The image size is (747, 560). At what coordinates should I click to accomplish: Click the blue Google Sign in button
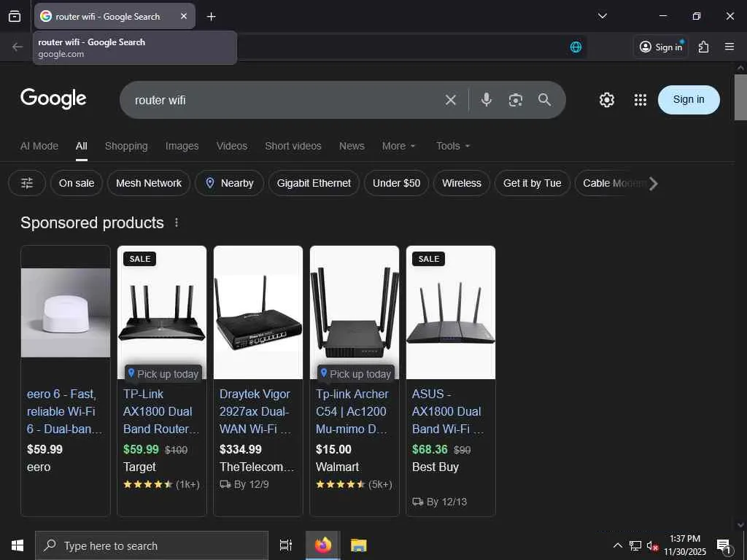click(689, 99)
